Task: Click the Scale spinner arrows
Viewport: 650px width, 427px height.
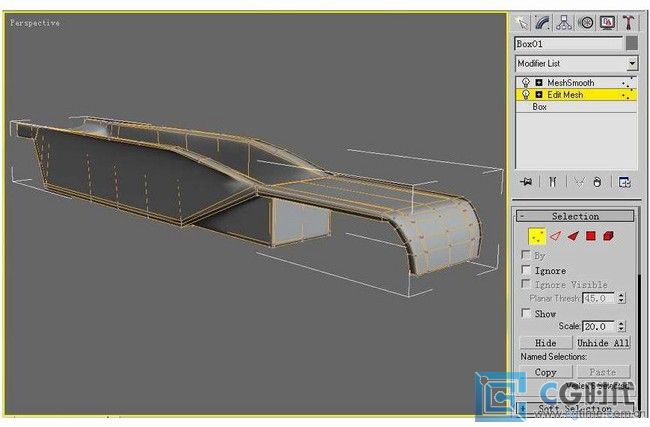Action: pyautogui.click(x=621, y=326)
